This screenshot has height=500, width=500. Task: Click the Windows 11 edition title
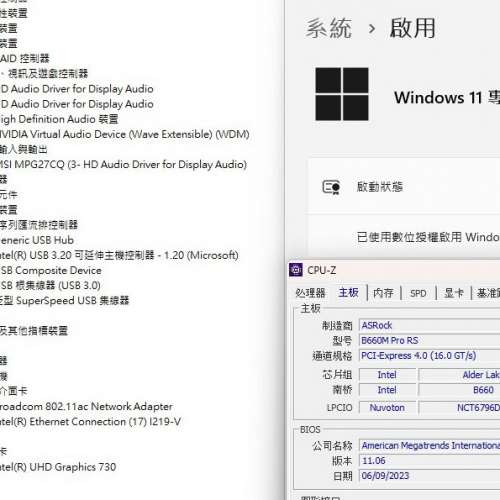pyautogui.click(x=447, y=98)
